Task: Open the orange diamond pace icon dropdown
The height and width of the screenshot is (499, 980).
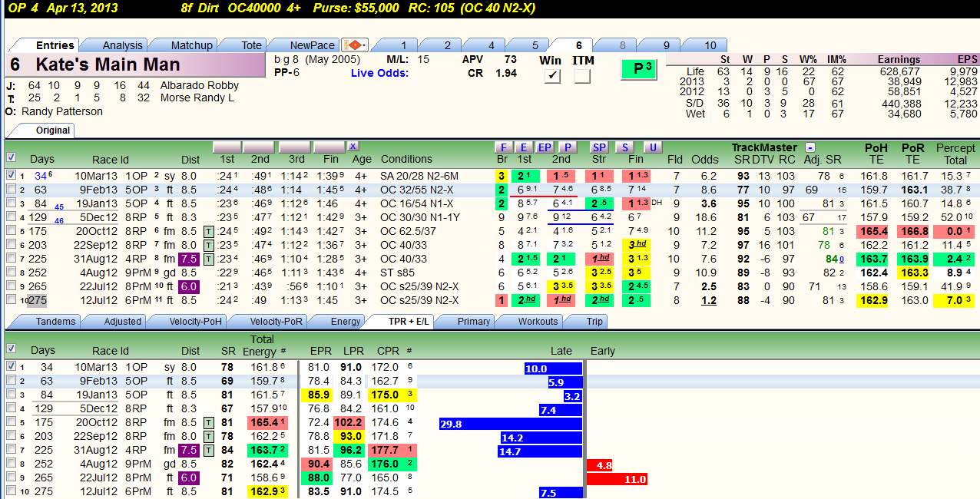Action: (x=355, y=45)
